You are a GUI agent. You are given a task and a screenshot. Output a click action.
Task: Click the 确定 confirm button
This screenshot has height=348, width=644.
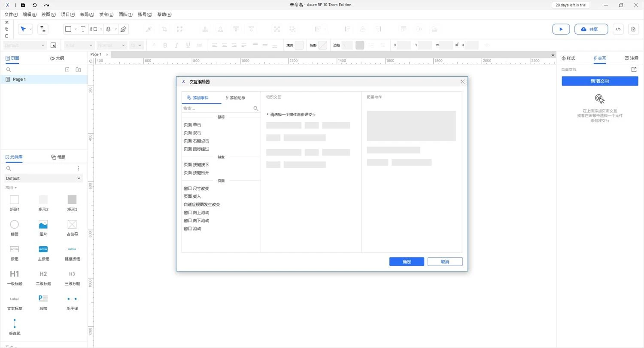407,262
